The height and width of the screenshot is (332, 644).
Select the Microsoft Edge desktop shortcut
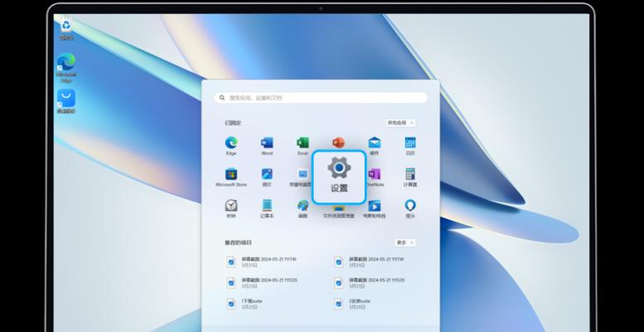[66, 67]
